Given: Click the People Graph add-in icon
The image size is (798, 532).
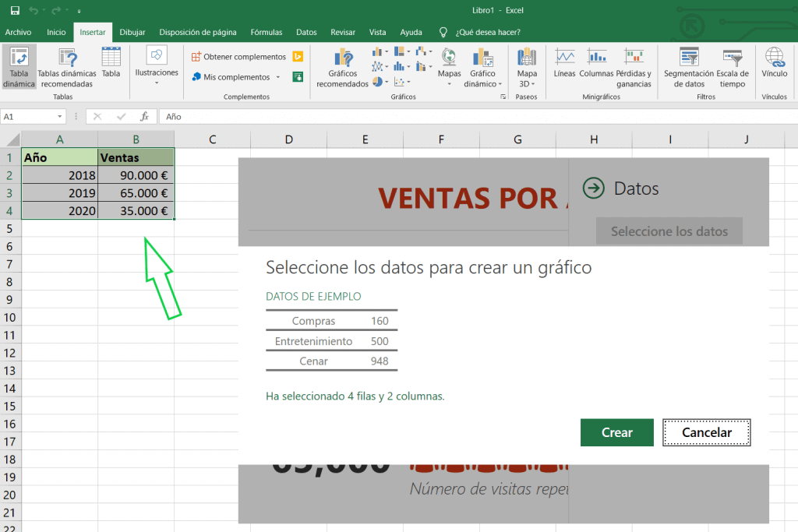Looking at the screenshot, I should pyautogui.click(x=298, y=77).
